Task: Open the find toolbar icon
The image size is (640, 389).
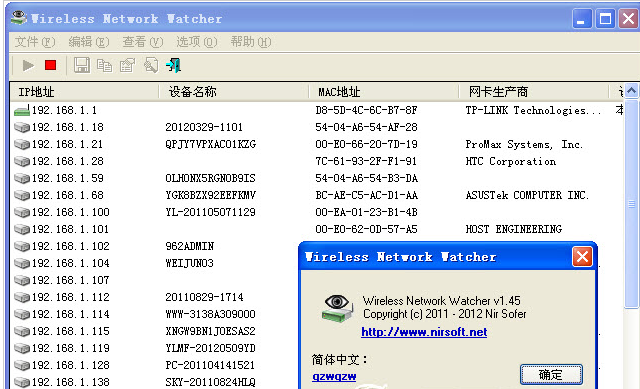Action: pyautogui.click(x=151, y=65)
